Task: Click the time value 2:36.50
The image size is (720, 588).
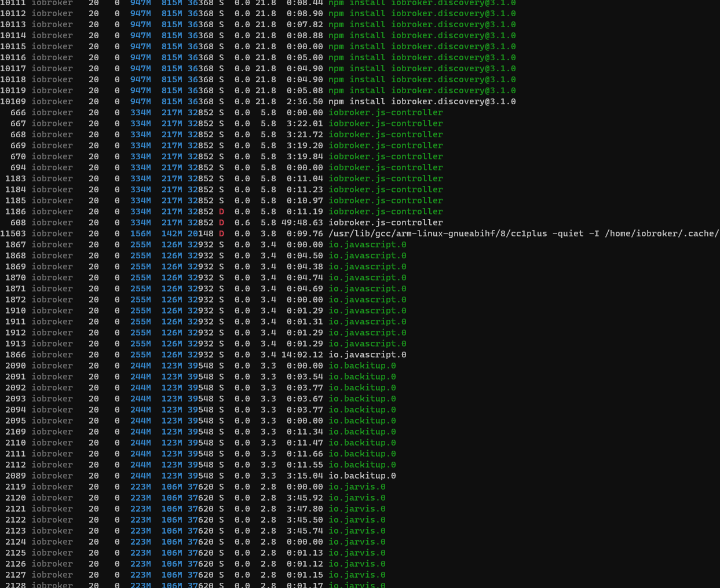Action: pyautogui.click(x=305, y=101)
